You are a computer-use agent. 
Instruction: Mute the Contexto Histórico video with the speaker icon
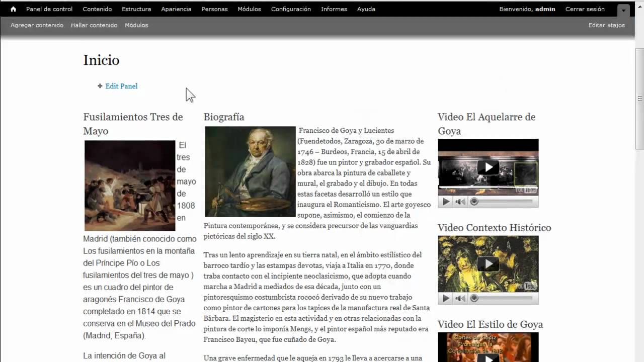click(x=460, y=298)
